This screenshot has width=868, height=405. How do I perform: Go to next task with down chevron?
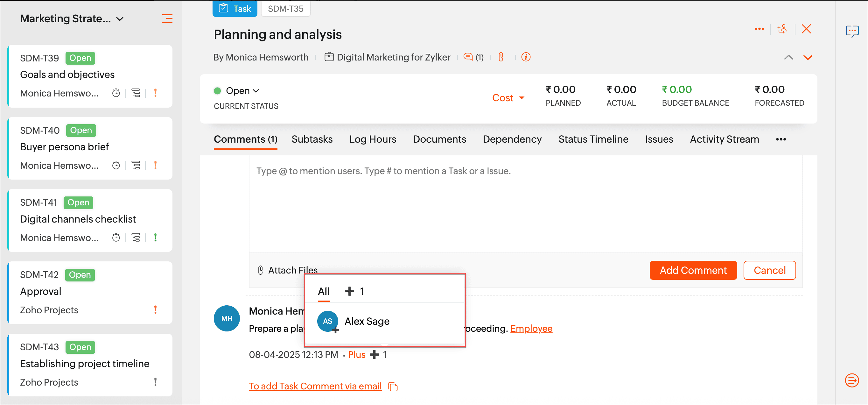click(807, 57)
